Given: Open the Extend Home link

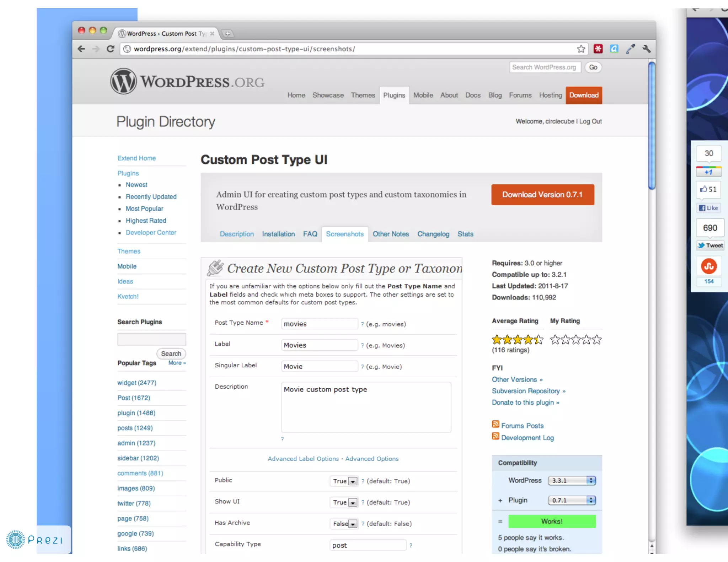Looking at the screenshot, I should point(136,158).
